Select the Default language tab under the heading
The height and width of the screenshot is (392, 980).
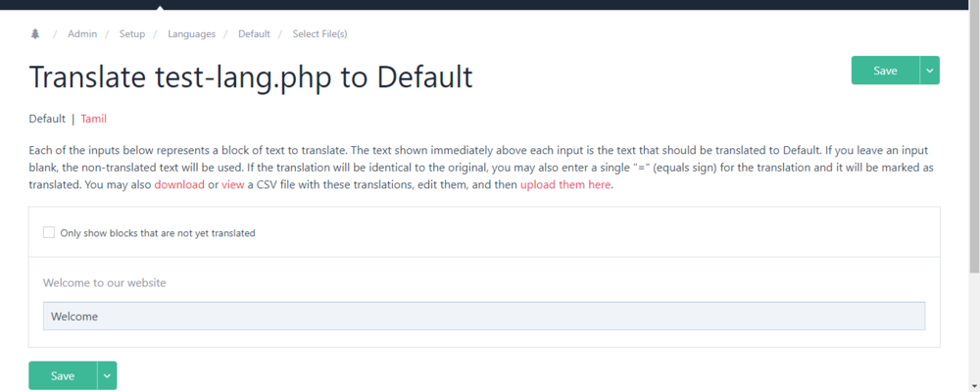(x=47, y=119)
